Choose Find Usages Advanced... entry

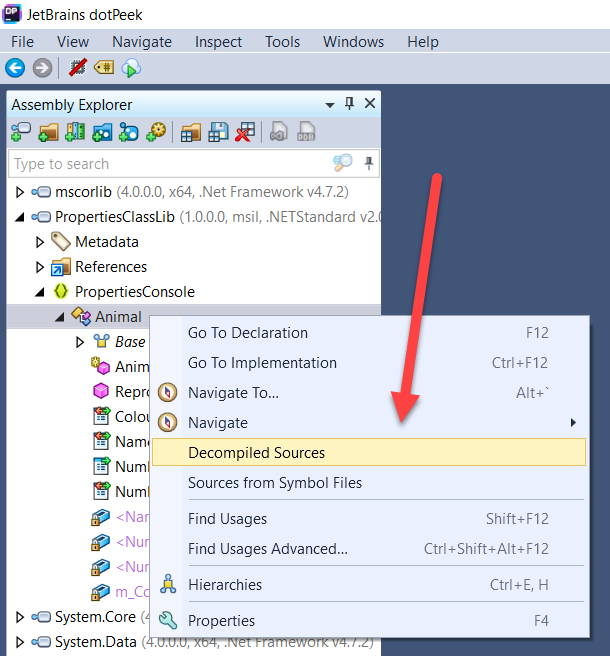tap(268, 548)
